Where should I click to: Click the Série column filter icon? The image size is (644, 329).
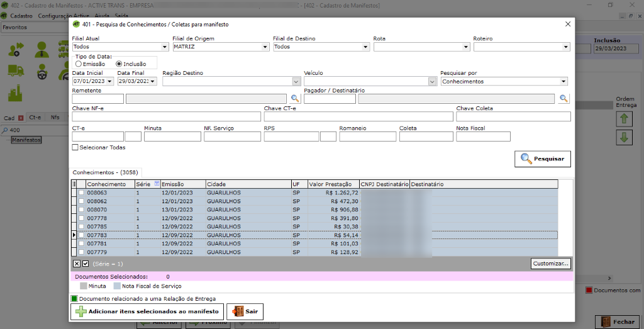point(157,184)
